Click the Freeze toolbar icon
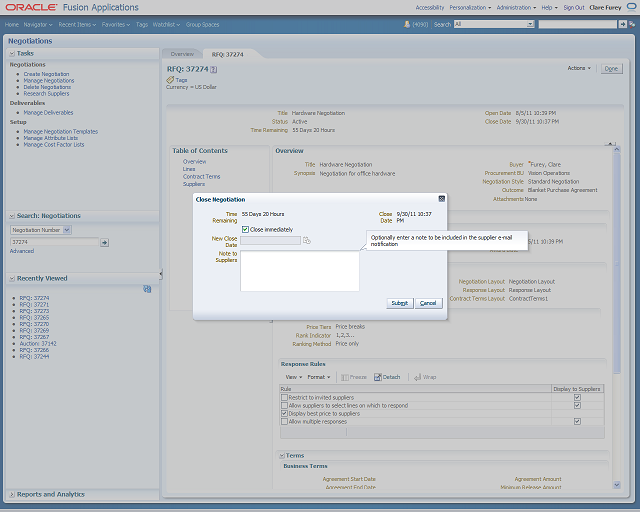Screen dimensions: 640x512 [x=344, y=377]
